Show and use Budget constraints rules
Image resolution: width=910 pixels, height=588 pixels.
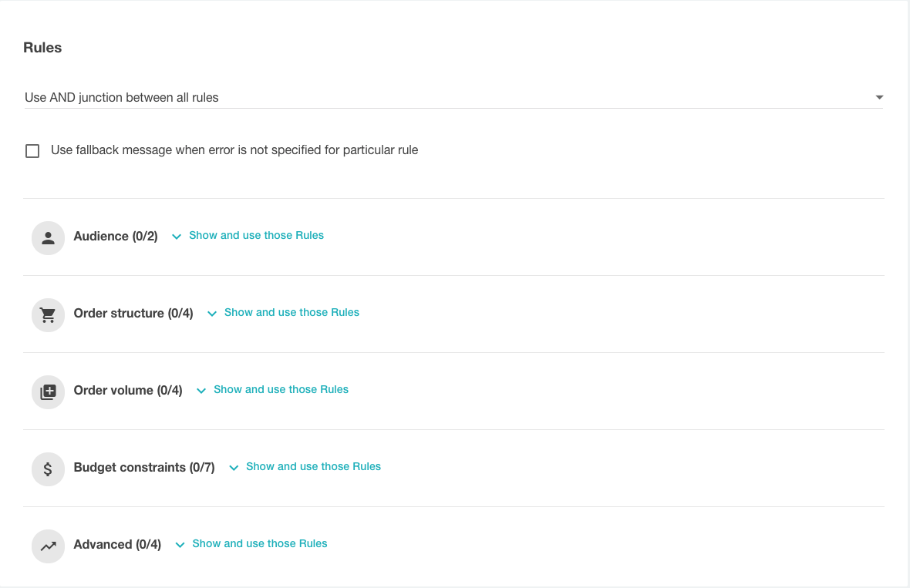313,467
